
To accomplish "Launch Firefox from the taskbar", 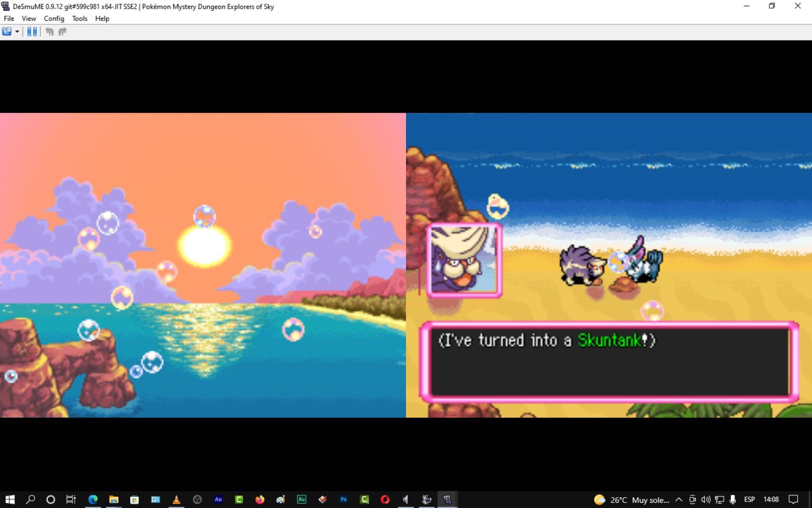I will pyautogui.click(x=259, y=500).
